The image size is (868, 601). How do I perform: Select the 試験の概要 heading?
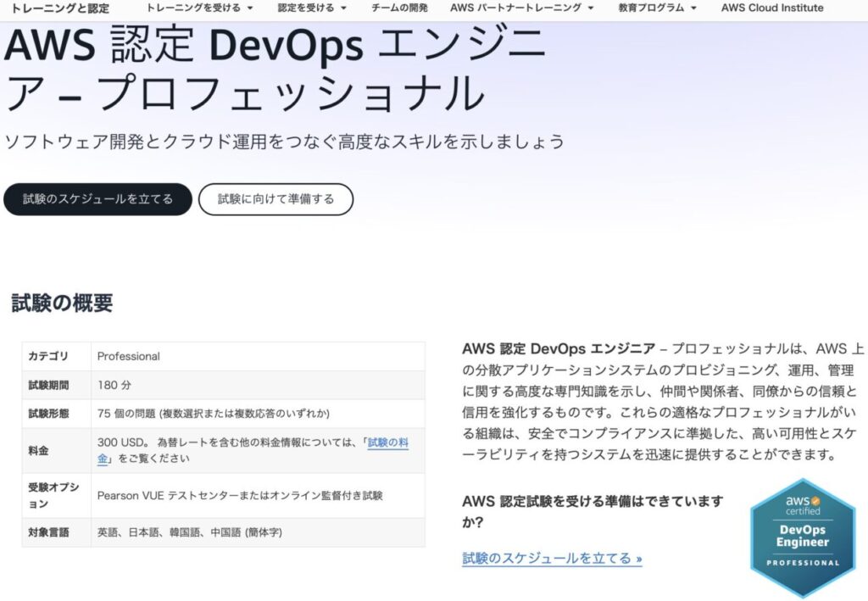62,303
